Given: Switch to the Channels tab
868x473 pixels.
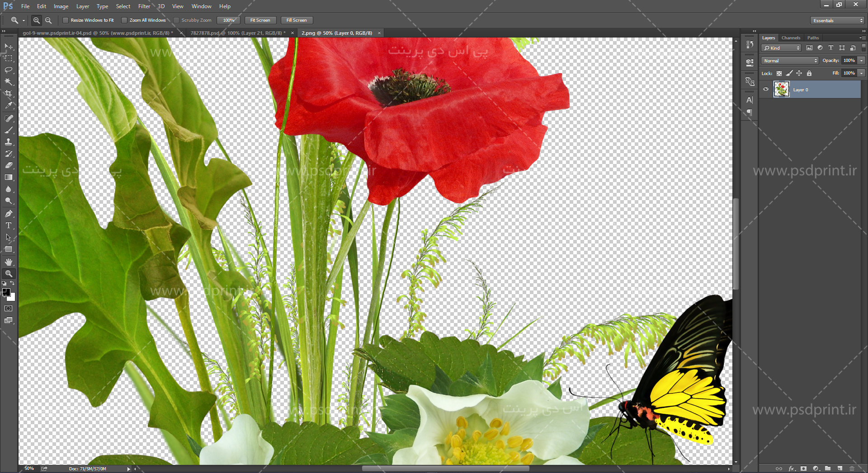Looking at the screenshot, I should (x=791, y=38).
